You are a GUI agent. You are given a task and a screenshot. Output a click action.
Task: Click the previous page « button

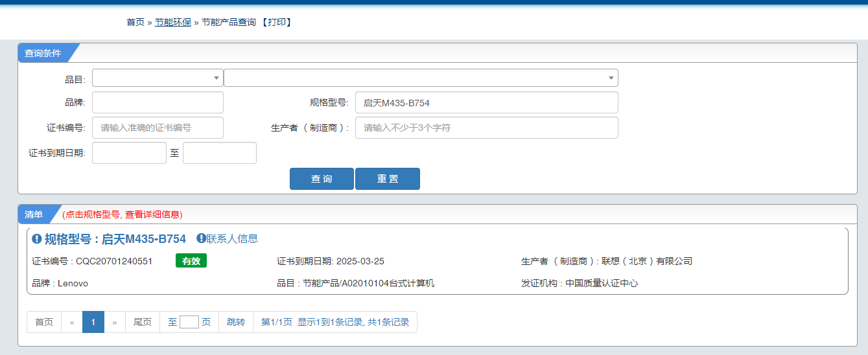pos(72,322)
